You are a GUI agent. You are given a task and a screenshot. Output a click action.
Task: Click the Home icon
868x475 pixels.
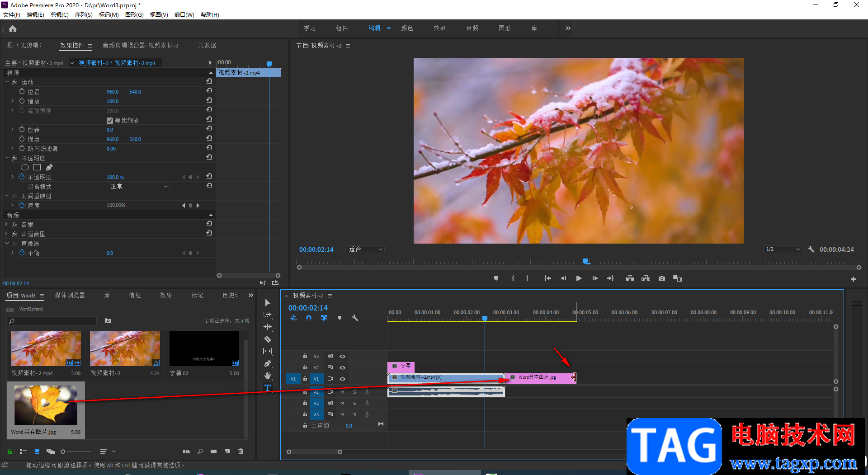[x=13, y=29]
